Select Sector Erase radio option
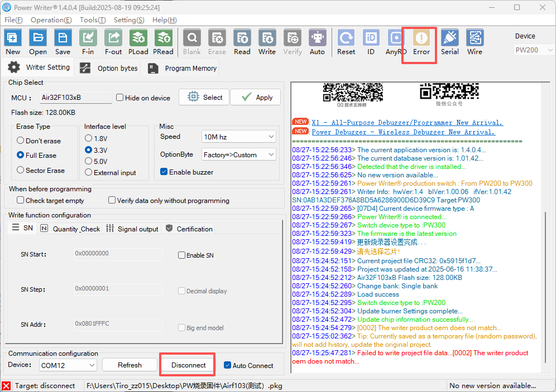The width and height of the screenshot is (556, 392). click(21, 170)
